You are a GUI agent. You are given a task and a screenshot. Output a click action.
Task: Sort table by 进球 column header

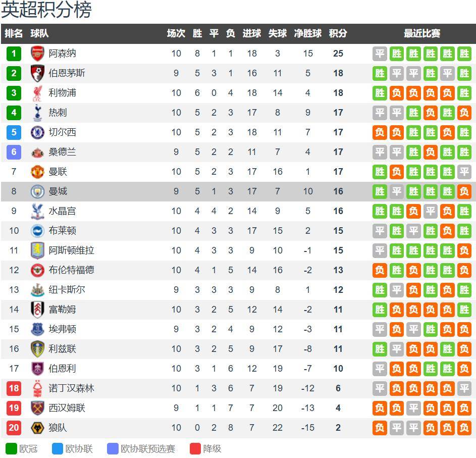(251, 33)
